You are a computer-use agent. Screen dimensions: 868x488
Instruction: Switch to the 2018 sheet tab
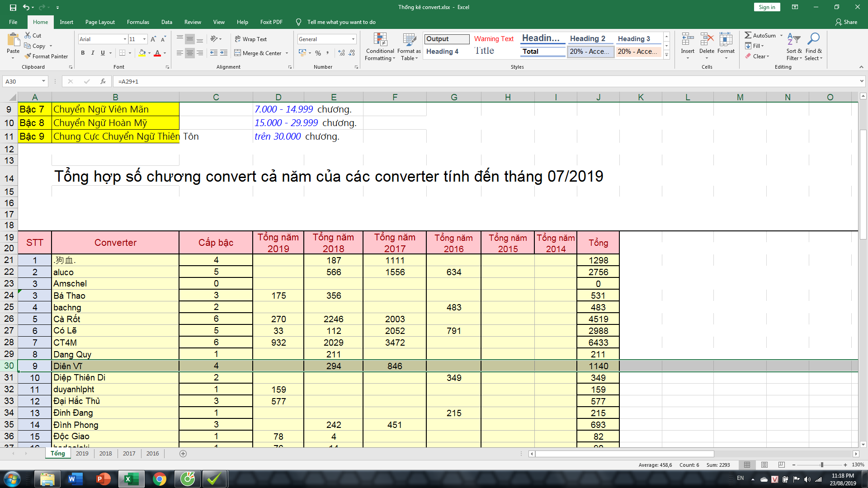pyautogui.click(x=105, y=453)
